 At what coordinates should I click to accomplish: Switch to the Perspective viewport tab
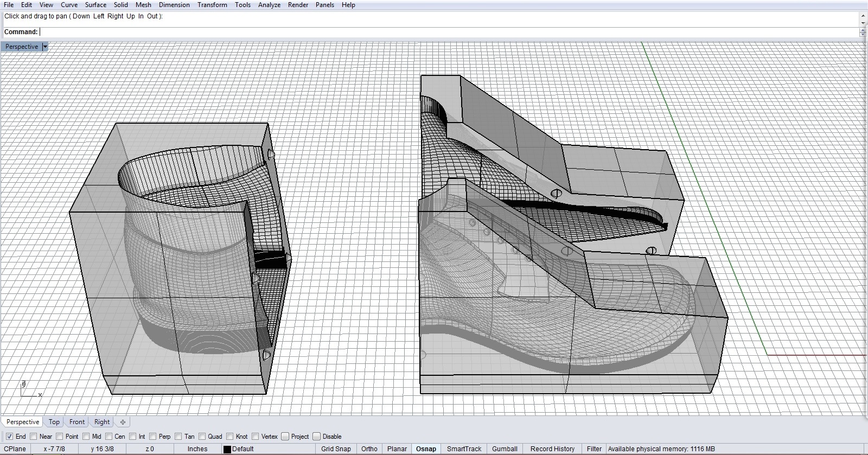(23, 422)
